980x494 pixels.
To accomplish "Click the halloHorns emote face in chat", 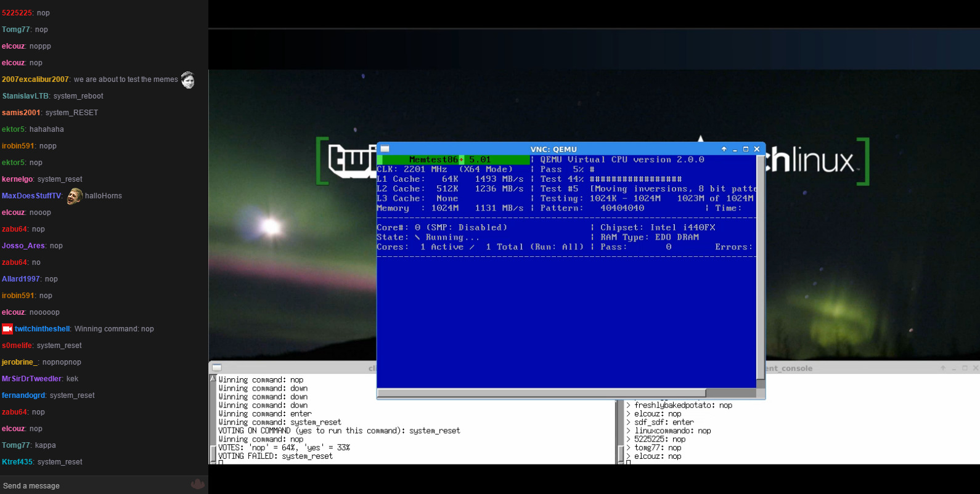I will point(75,196).
